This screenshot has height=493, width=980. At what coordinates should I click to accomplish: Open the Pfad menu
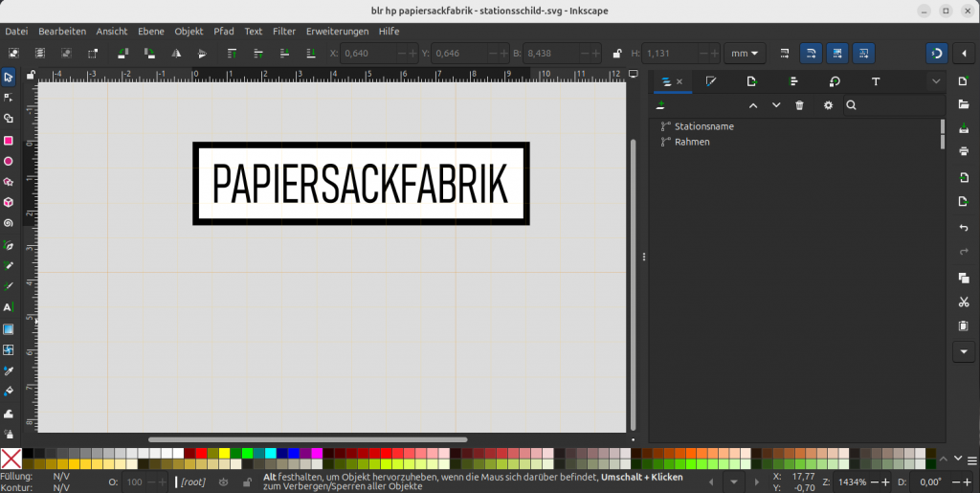[x=224, y=32]
